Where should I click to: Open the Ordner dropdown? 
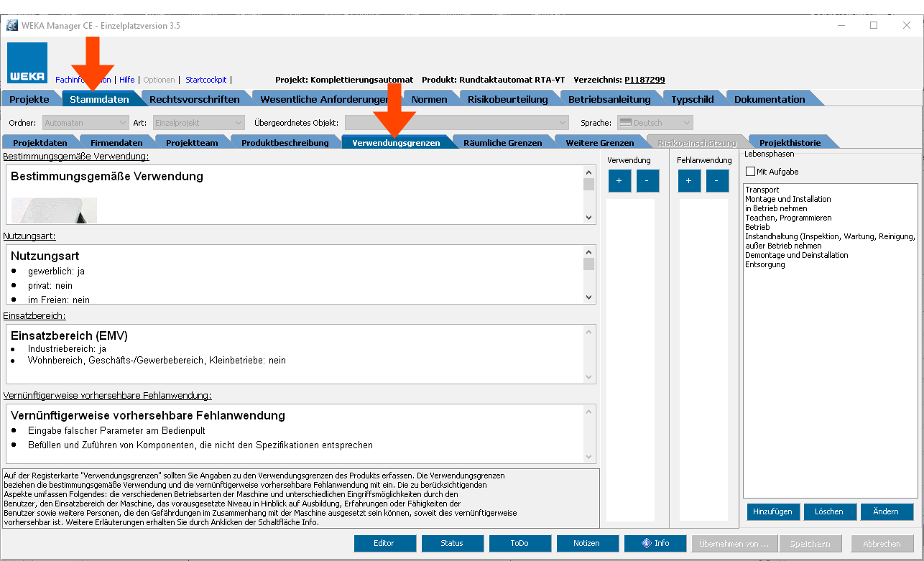click(86, 123)
